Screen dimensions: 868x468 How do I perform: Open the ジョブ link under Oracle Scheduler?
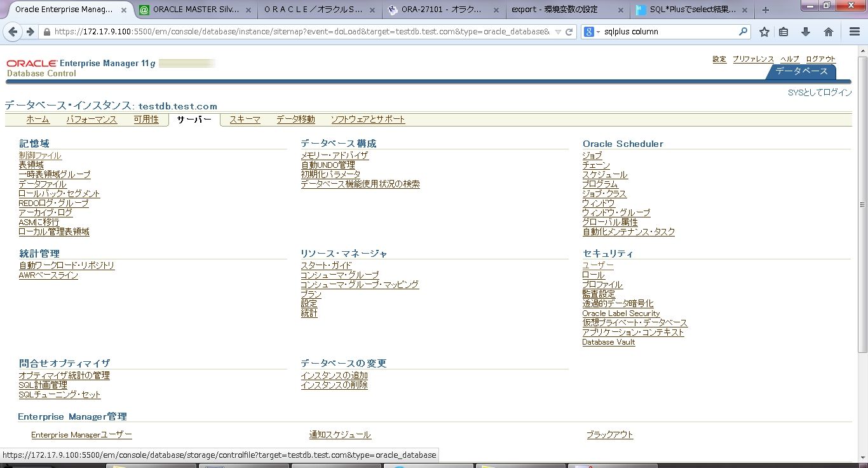(x=592, y=155)
